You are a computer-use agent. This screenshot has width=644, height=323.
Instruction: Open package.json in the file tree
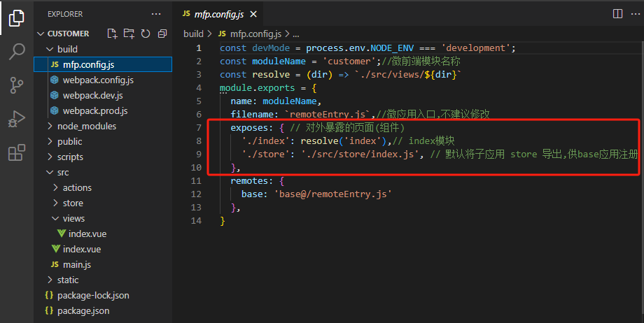[x=83, y=311]
